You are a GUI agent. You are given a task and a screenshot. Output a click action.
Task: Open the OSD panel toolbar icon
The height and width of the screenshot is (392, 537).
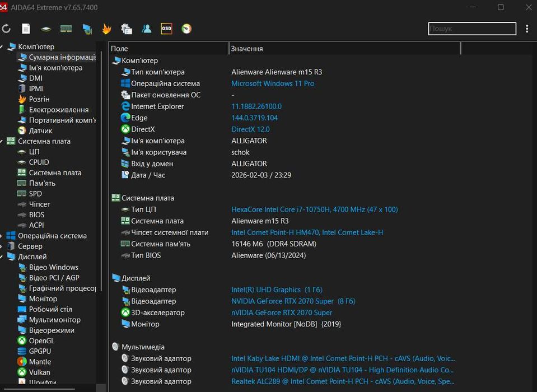[x=166, y=29]
